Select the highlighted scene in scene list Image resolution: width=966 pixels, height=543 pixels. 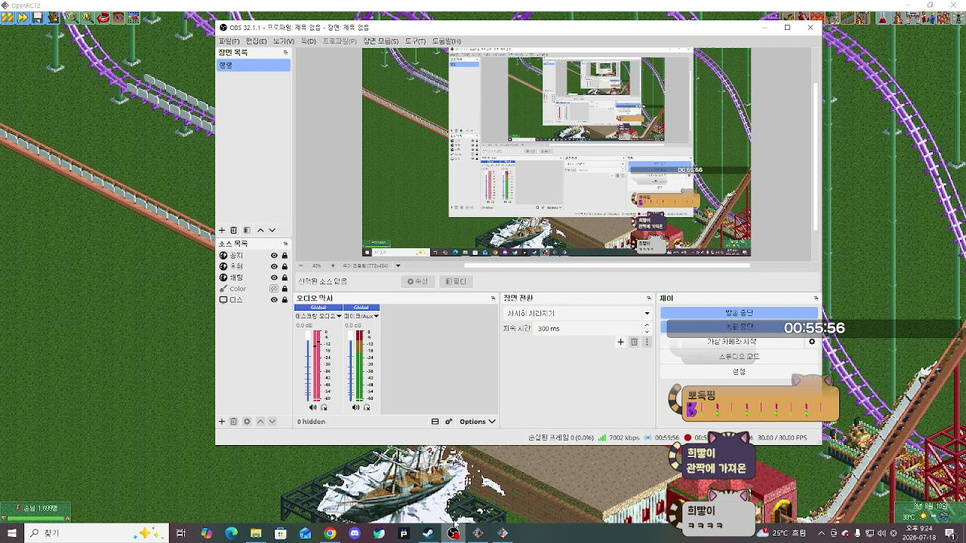coord(253,65)
